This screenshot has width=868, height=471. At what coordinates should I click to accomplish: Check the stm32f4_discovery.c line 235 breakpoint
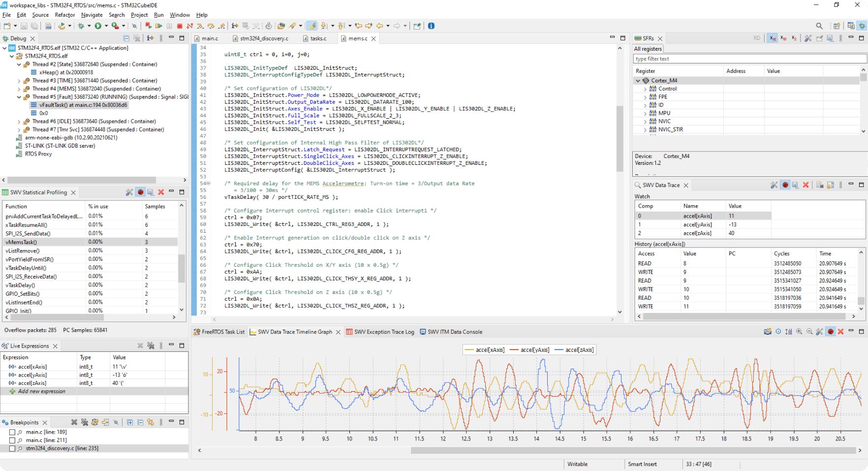coord(12,448)
